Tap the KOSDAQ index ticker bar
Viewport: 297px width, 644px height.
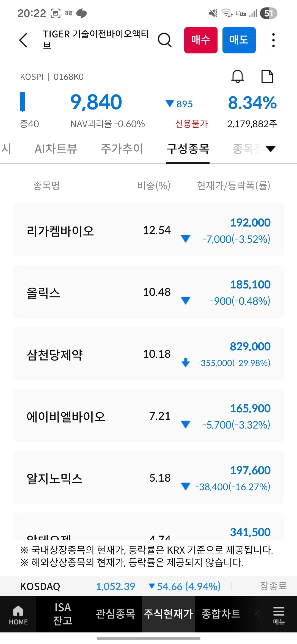click(x=148, y=586)
